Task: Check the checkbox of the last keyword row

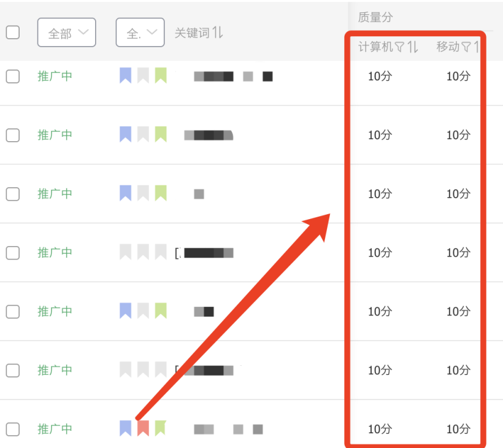Action: (x=13, y=428)
